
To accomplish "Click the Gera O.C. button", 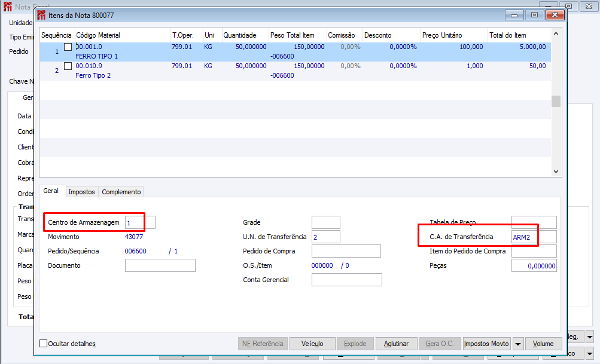I will pos(440,344).
